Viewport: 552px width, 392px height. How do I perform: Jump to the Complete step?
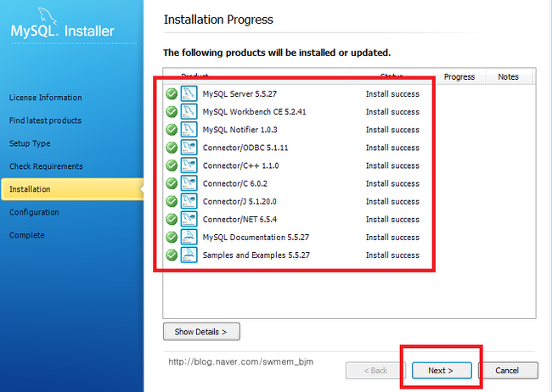coord(27,235)
